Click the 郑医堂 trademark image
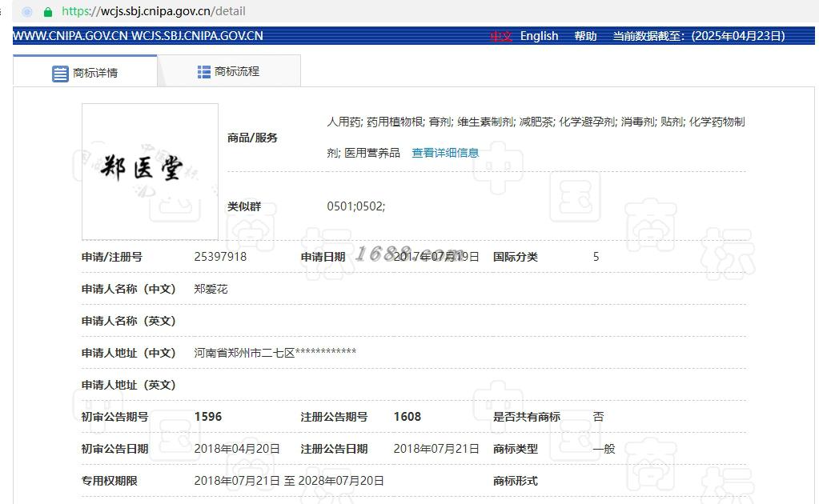 [150, 172]
